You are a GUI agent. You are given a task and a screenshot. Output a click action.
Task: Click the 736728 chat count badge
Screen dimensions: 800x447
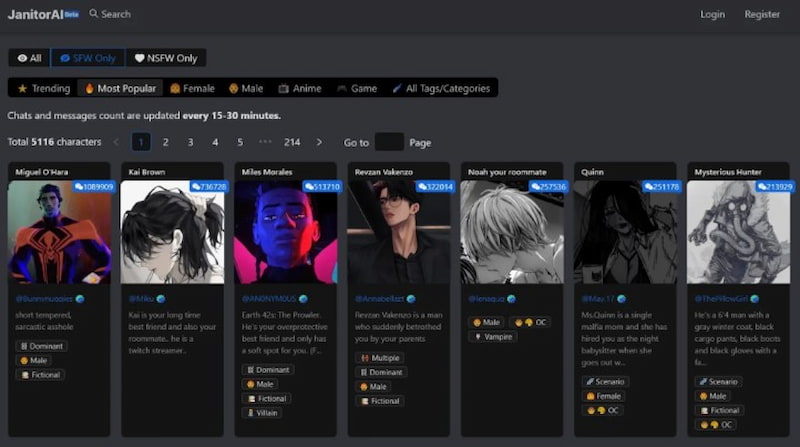pos(209,187)
